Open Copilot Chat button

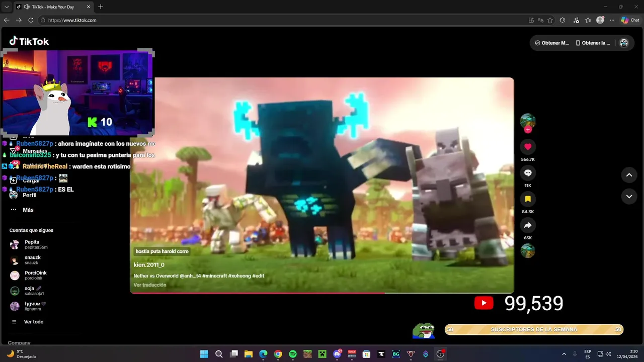pos(630,20)
